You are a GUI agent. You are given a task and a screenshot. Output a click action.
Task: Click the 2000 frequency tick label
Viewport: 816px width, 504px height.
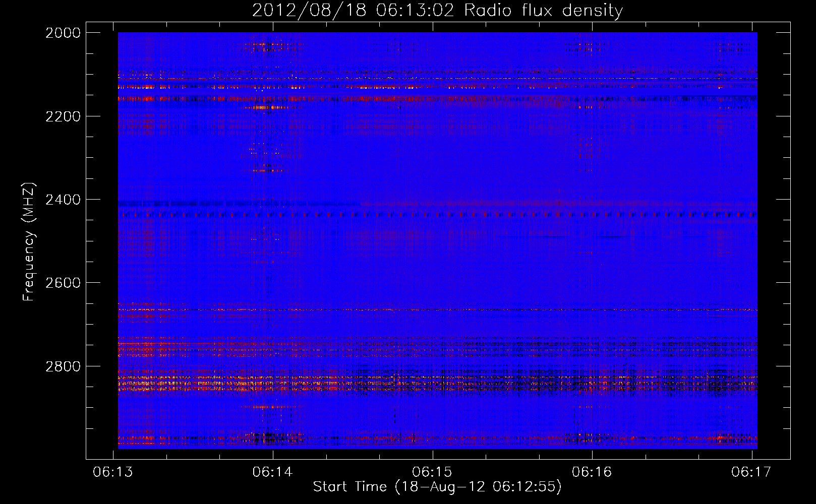click(63, 33)
